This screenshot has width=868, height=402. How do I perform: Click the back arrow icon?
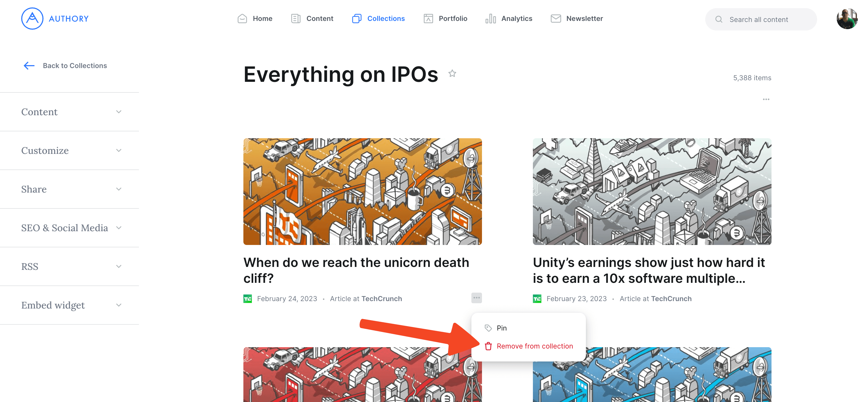tap(29, 66)
